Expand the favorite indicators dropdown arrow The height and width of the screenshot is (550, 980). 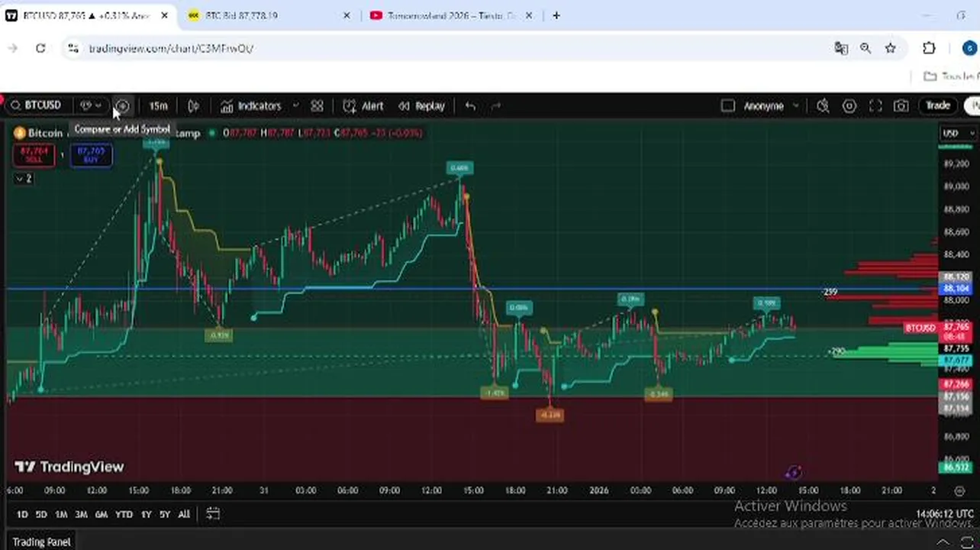(x=295, y=106)
